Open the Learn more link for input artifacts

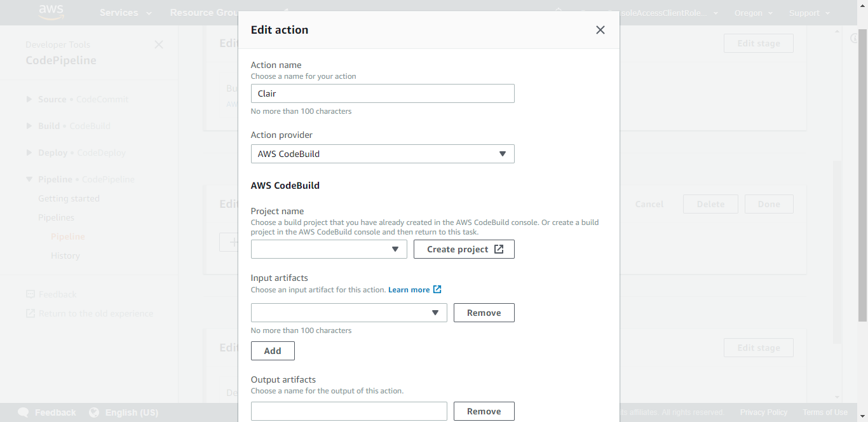tap(409, 290)
